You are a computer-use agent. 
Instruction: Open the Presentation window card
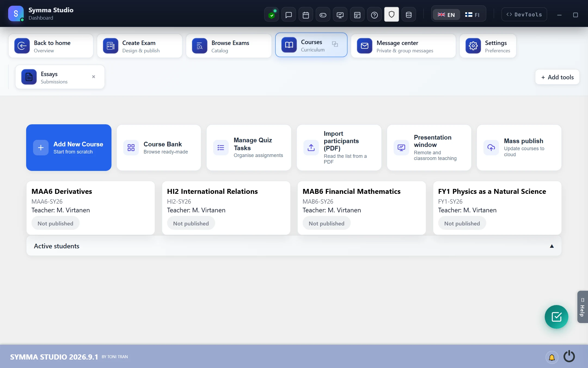click(429, 148)
